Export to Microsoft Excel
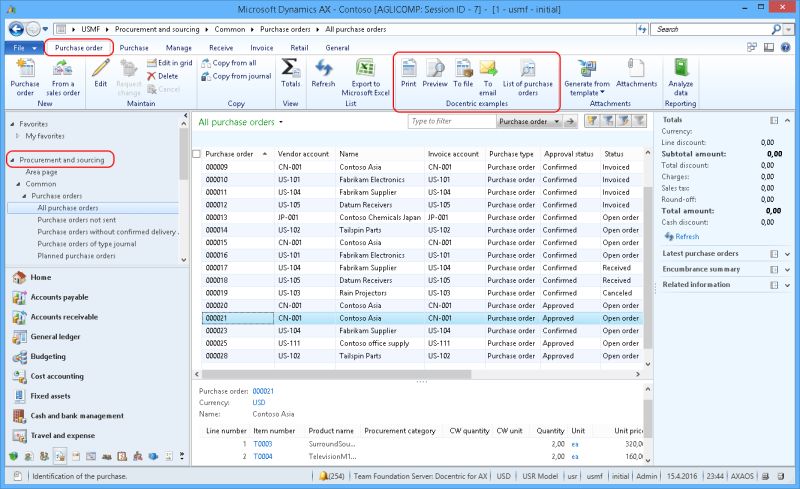The height and width of the screenshot is (489, 800). [x=365, y=78]
